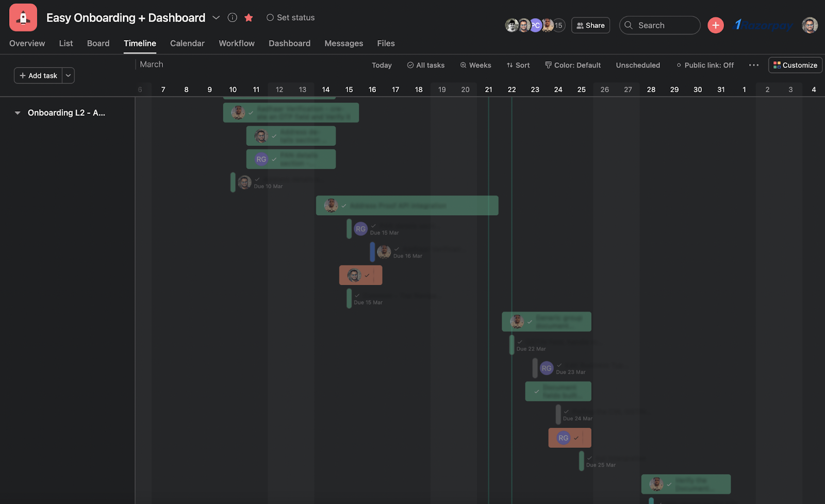Toggle checkmark on Due 15 Mar RG task

[373, 225]
